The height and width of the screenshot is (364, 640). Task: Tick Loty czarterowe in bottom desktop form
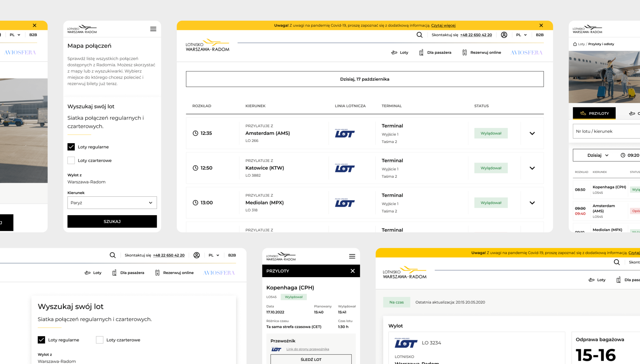[x=99, y=340]
